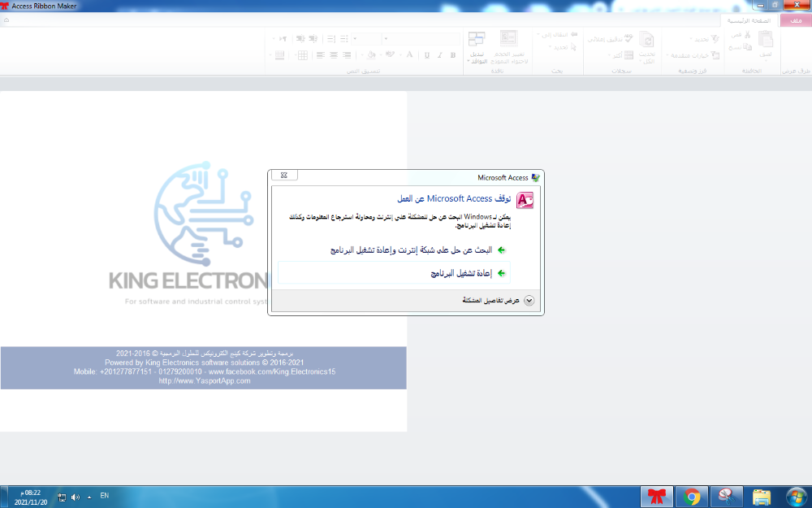Image resolution: width=812 pixels, height=508 pixels.
Task: Toggle Underline text formatting
Action: [427, 55]
